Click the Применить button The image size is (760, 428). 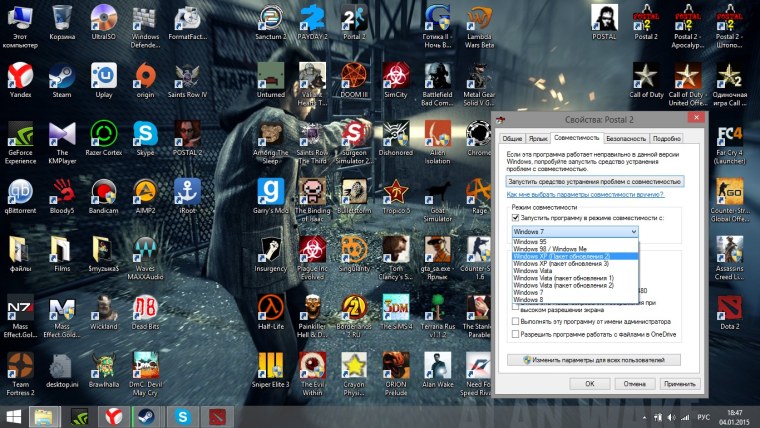point(679,382)
